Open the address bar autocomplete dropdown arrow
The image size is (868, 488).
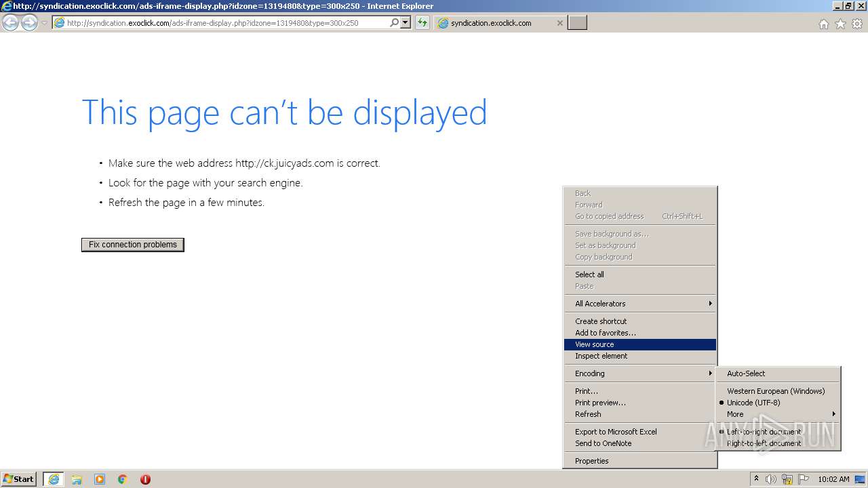[406, 22]
